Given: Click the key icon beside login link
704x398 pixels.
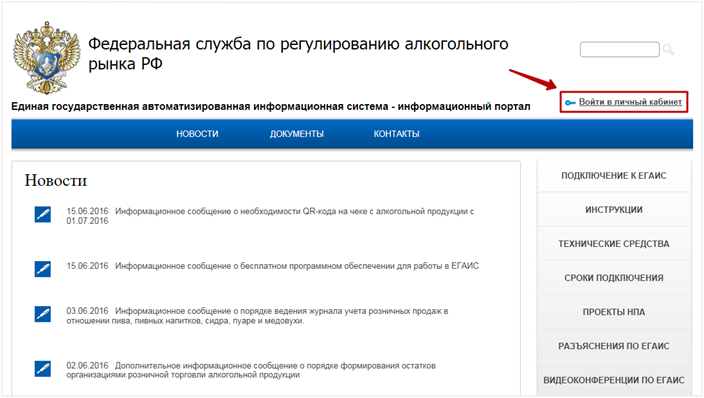Looking at the screenshot, I should [570, 103].
